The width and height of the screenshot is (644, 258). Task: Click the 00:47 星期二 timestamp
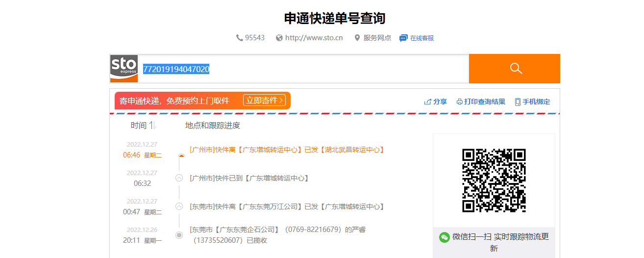(142, 212)
